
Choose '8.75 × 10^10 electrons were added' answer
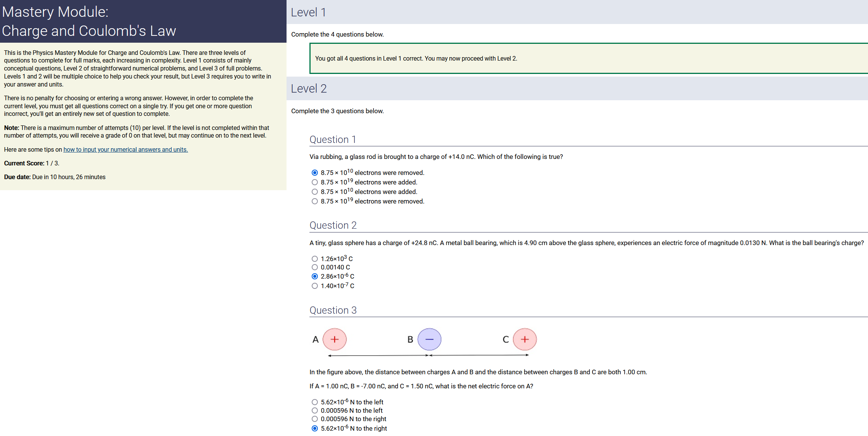pyautogui.click(x=315, y=192)
